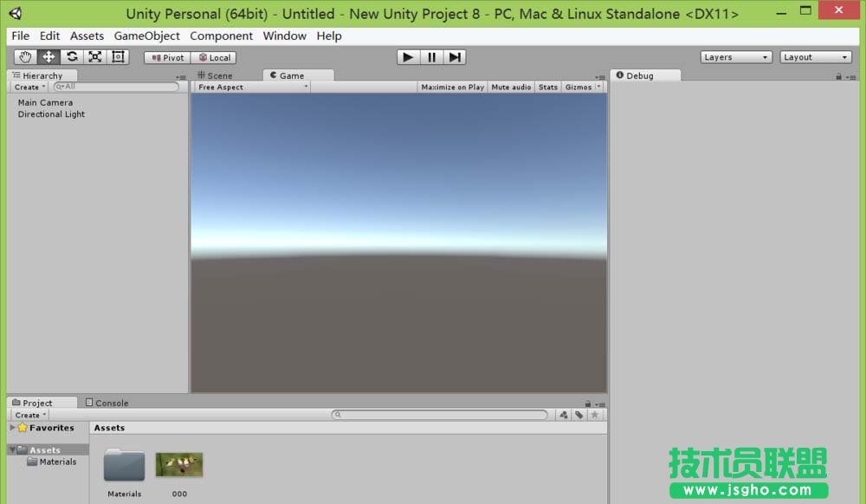Toggle the Project panel lock icon
The image size is (866, 504).
coord(588,404)
